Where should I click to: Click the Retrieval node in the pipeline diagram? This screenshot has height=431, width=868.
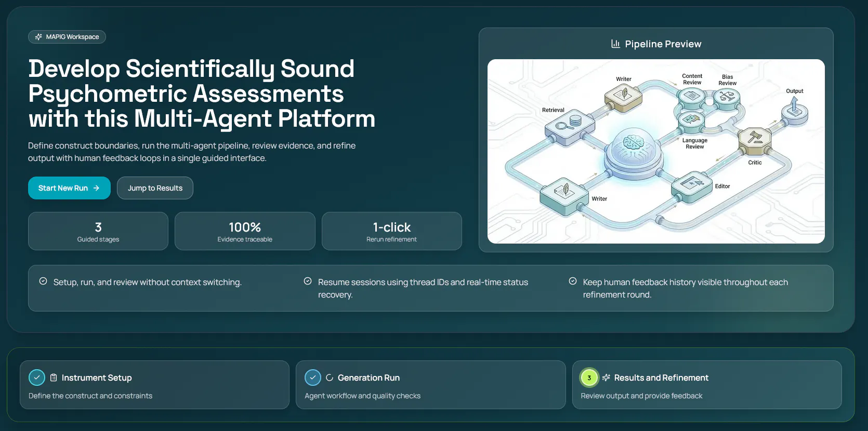coord(569,128)
